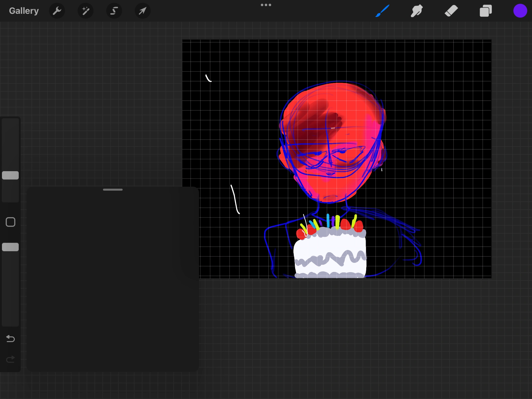Screen dimensions: 532x399
Task: Activate the Selection tool
Action: pyautogui.click(x=114, y=11)
